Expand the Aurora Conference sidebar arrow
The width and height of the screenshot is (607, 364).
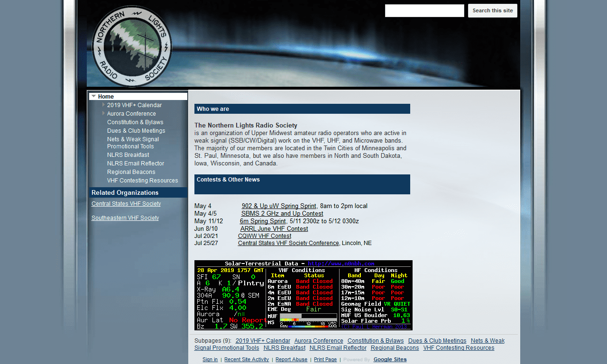[103, 113]
